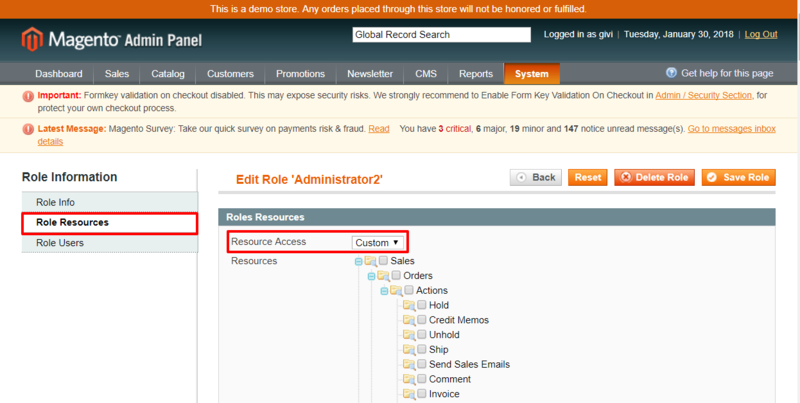Click the Magento logo icon
The image size is (800, 403).
click(32, 39)
